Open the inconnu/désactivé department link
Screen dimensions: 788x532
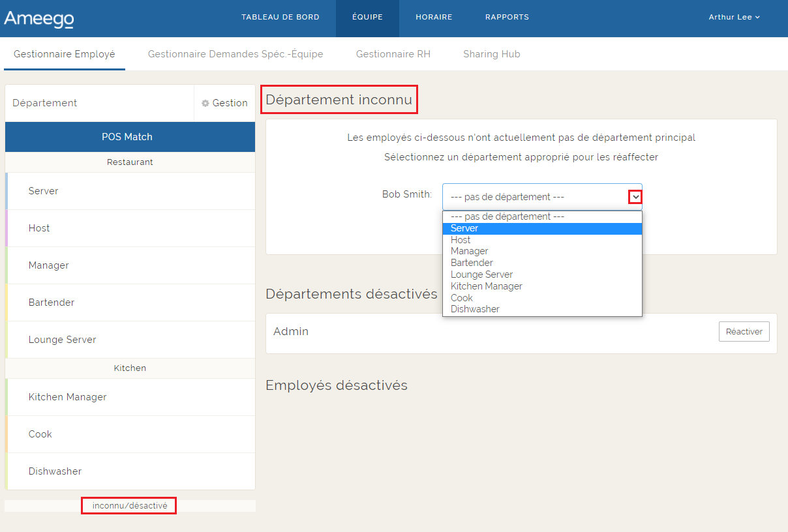click(x=129, y=505)
